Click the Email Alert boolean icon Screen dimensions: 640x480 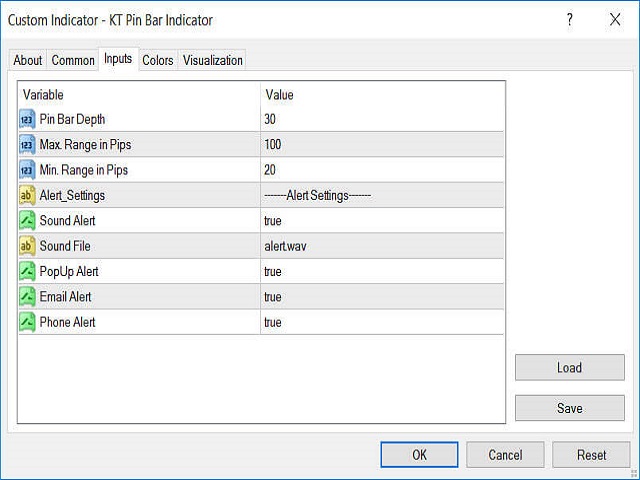click(28, 297)
